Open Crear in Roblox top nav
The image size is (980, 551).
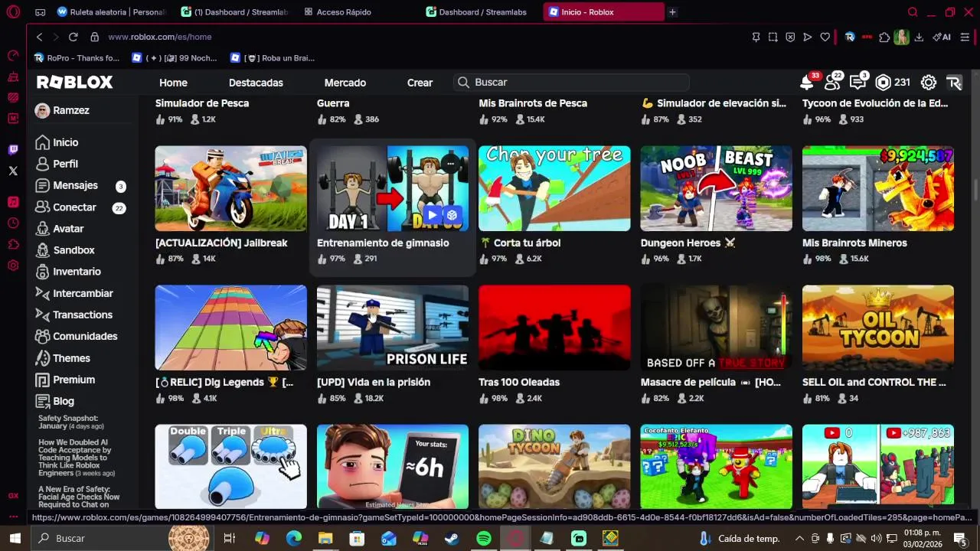(420, 83)
